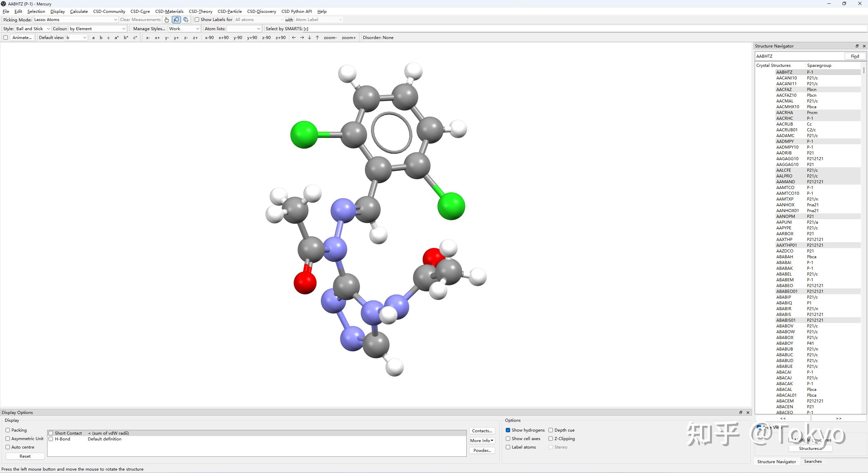
Task: Uncheck Show hydrogens option
Action: (x=508, y=430)
